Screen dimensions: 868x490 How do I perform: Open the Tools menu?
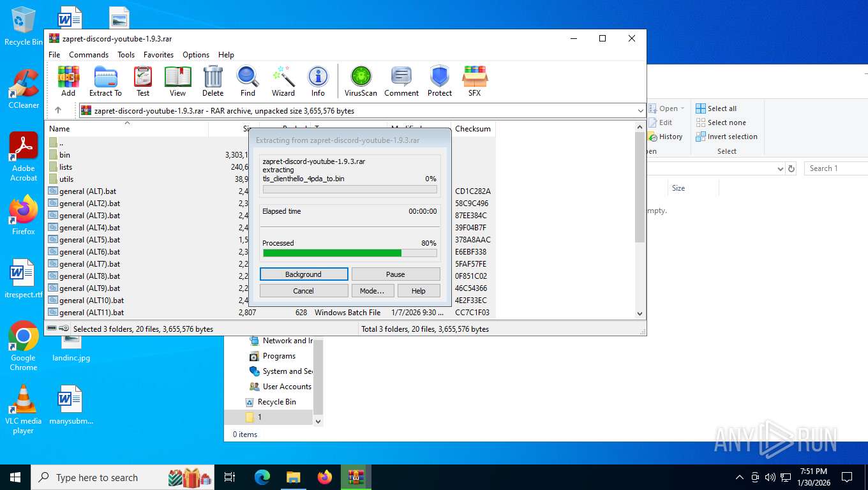(x=126, y=55)
